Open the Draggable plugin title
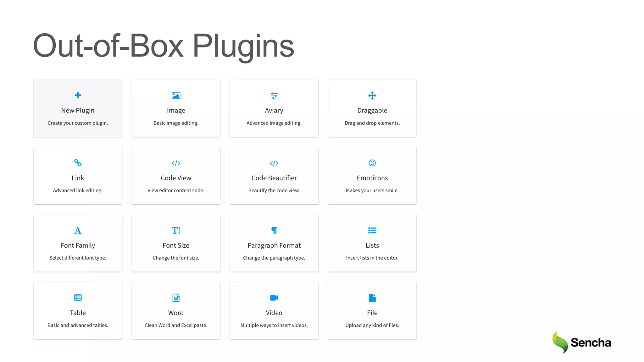 372,111
